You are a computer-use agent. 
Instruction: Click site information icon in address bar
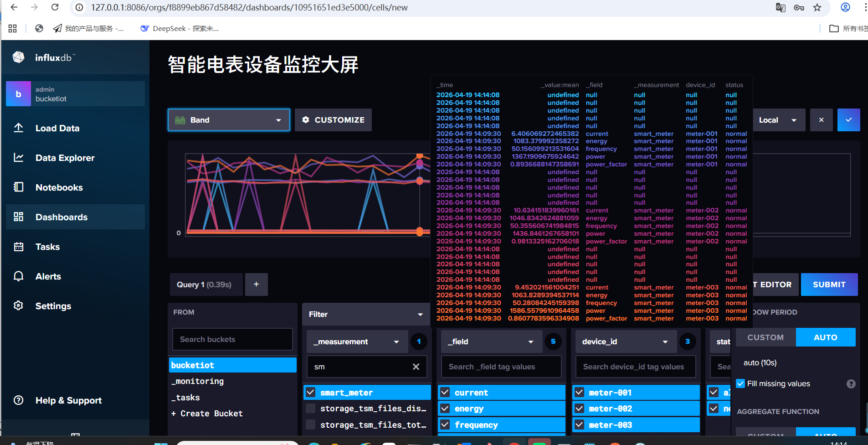(x=79, y=7)
